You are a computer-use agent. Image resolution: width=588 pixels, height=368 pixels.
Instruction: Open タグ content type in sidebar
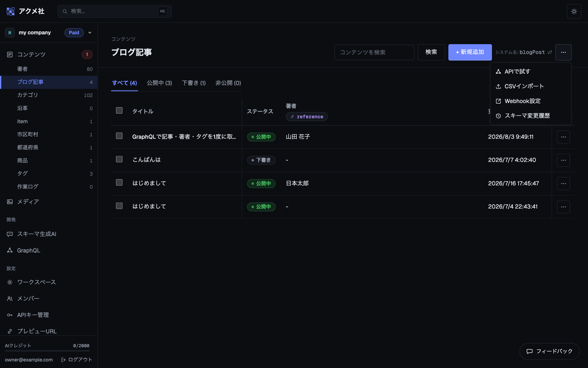point(49,174)
